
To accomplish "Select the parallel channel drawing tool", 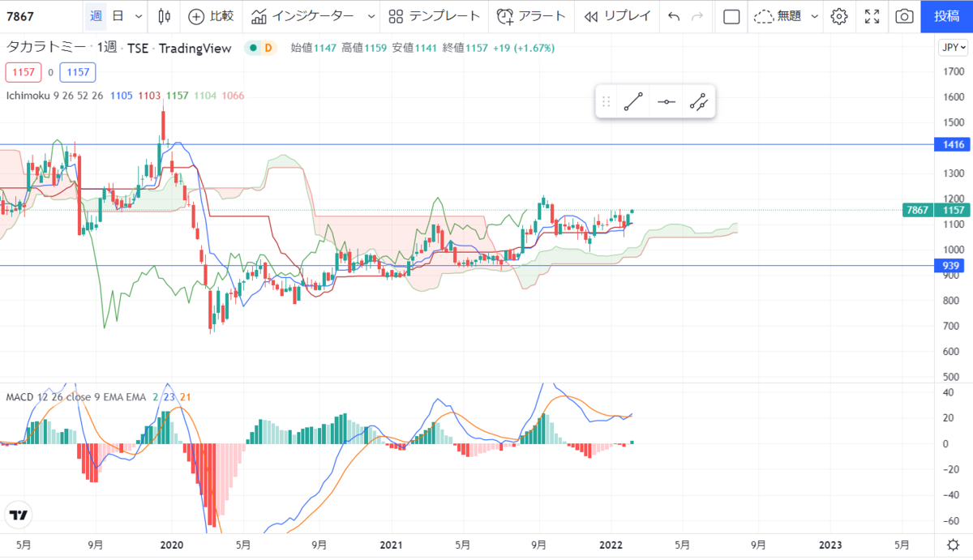I will tap(698, 102).
